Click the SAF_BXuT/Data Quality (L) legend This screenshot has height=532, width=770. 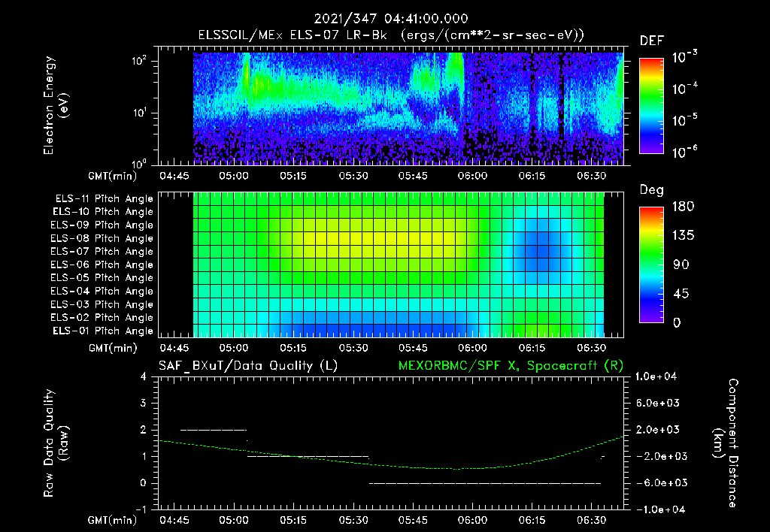click(248, 366)
